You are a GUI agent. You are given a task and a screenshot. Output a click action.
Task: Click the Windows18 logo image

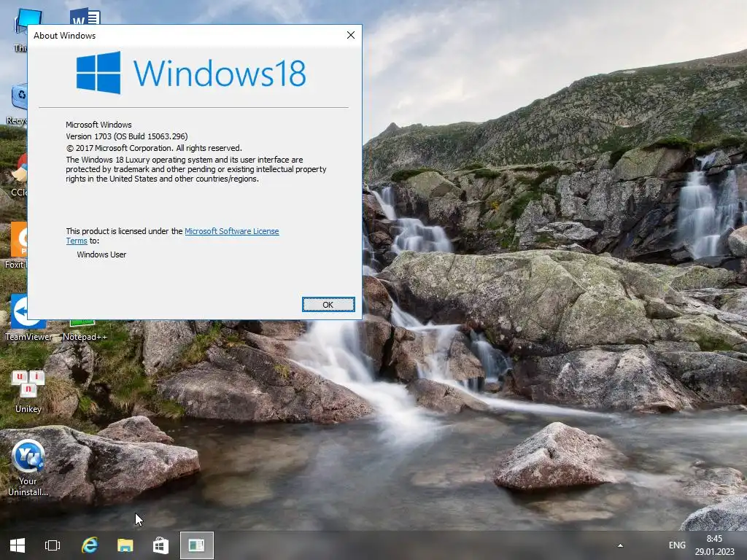(x=191, y=73)
